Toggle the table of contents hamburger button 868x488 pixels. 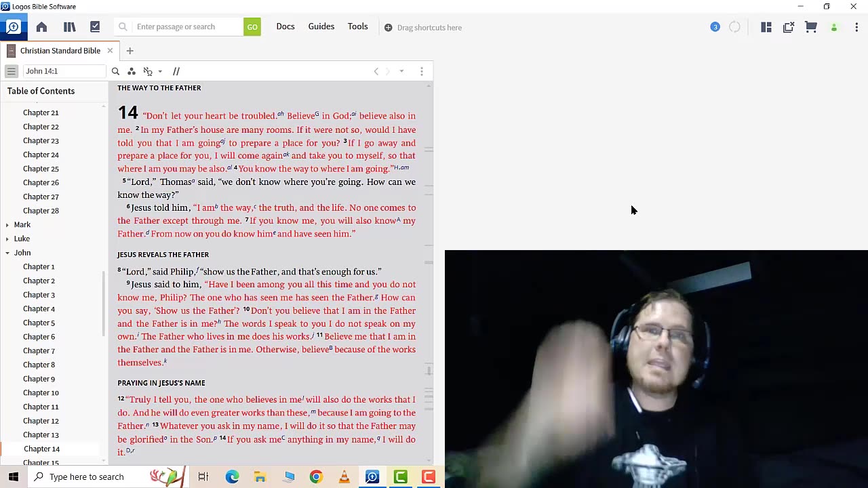[11, 71]
